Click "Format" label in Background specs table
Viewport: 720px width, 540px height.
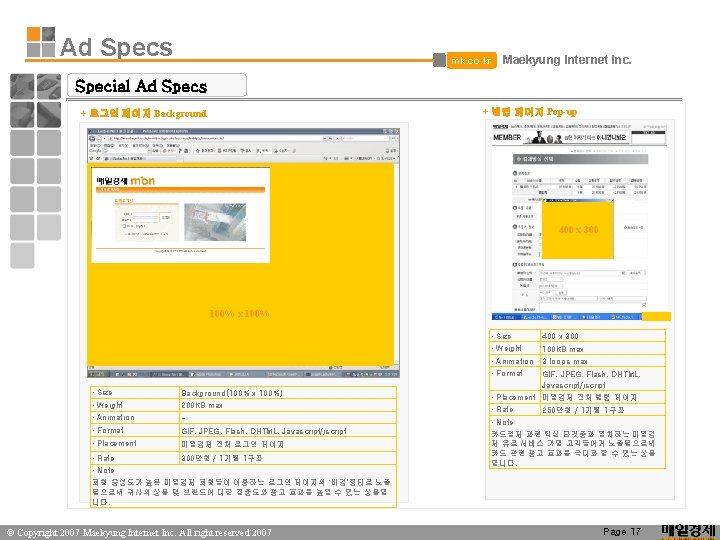pos(110,430)
